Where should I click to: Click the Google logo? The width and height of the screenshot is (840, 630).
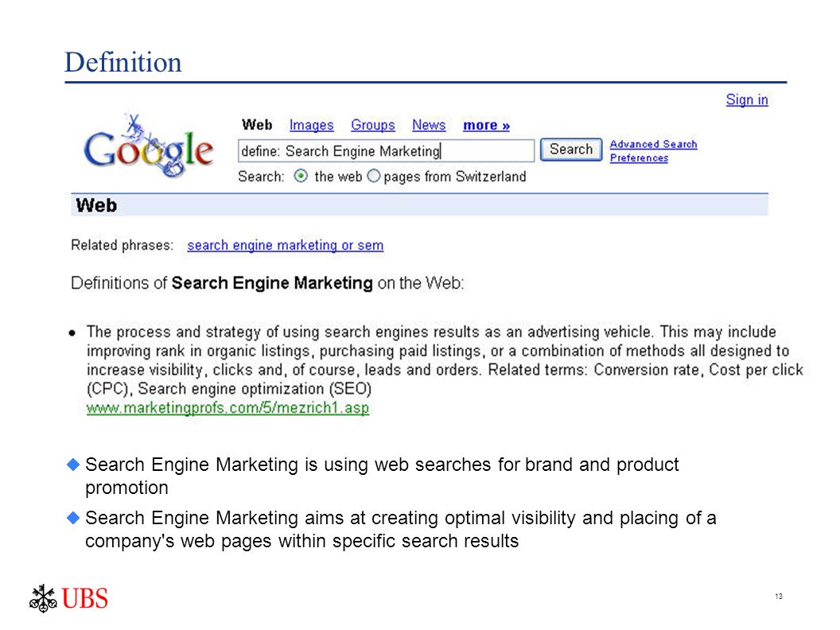click(149, 146)
